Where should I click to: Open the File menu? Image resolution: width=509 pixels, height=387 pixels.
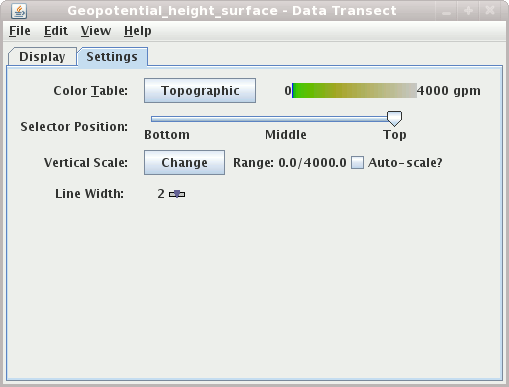pos(20,31)
